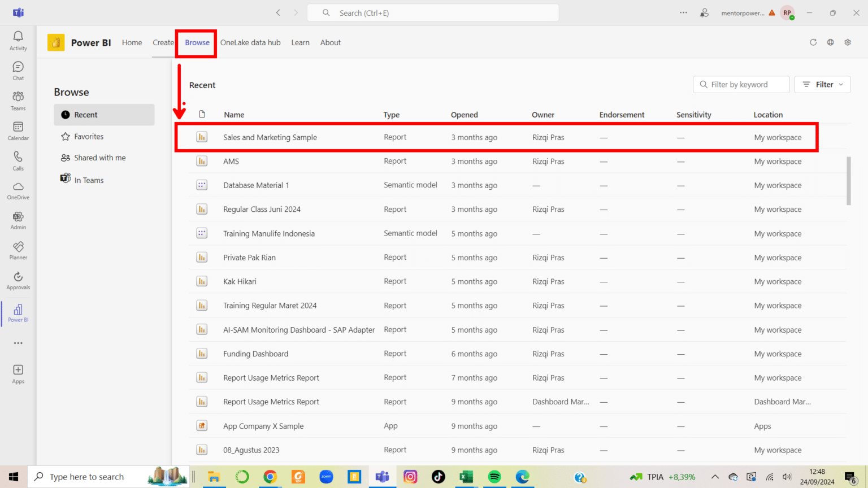Viewport: 868px width, 488px height.
Task: Click into the Filter by keyword field
Action: pos(741,84)
